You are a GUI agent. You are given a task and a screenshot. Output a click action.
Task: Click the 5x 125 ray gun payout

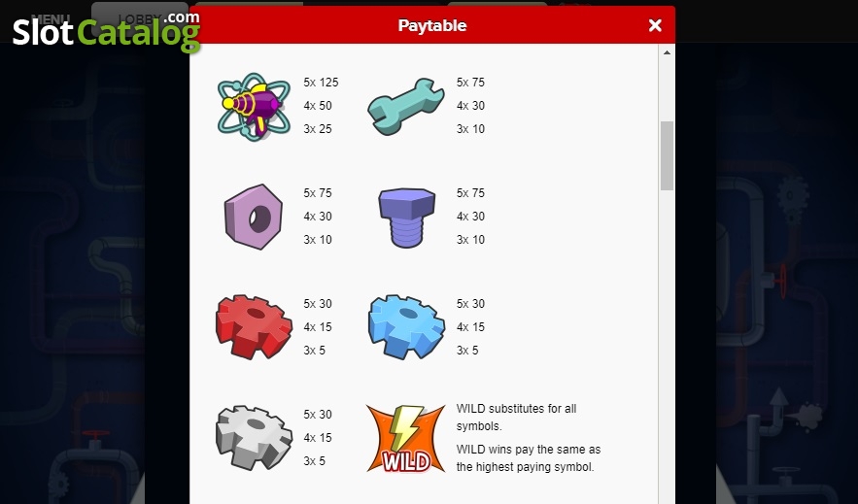[322, 82]
